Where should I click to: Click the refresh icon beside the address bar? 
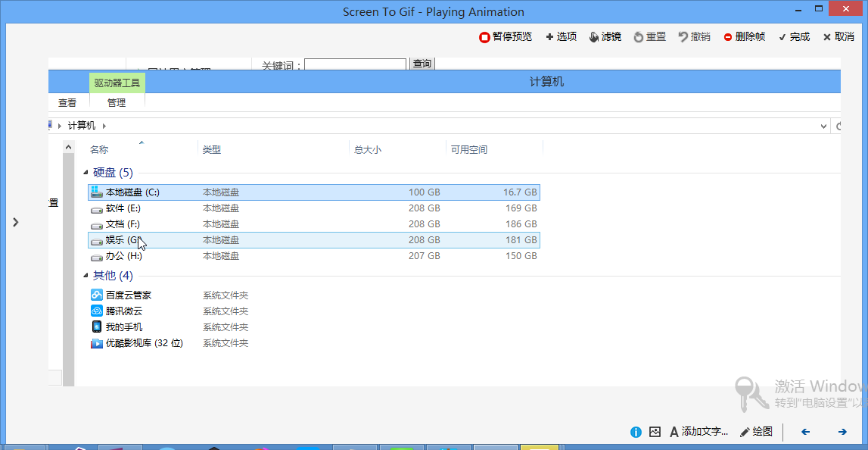pos(838,127)
